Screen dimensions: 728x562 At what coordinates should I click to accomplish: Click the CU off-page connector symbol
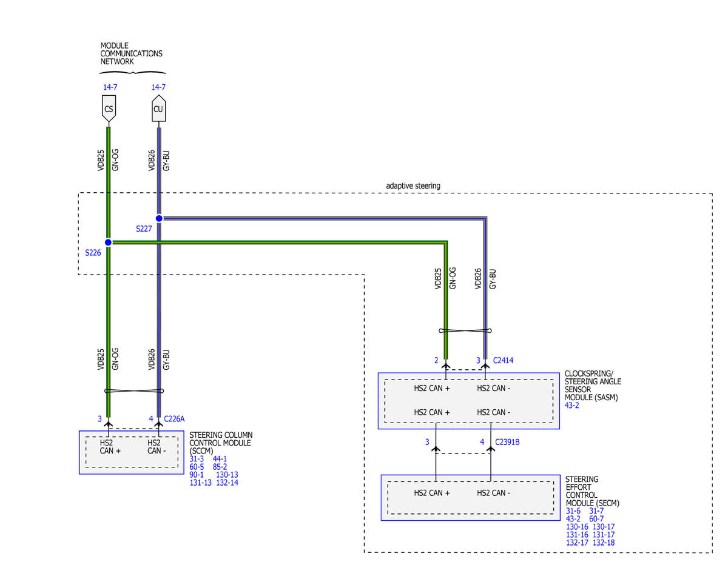(159, 107)
